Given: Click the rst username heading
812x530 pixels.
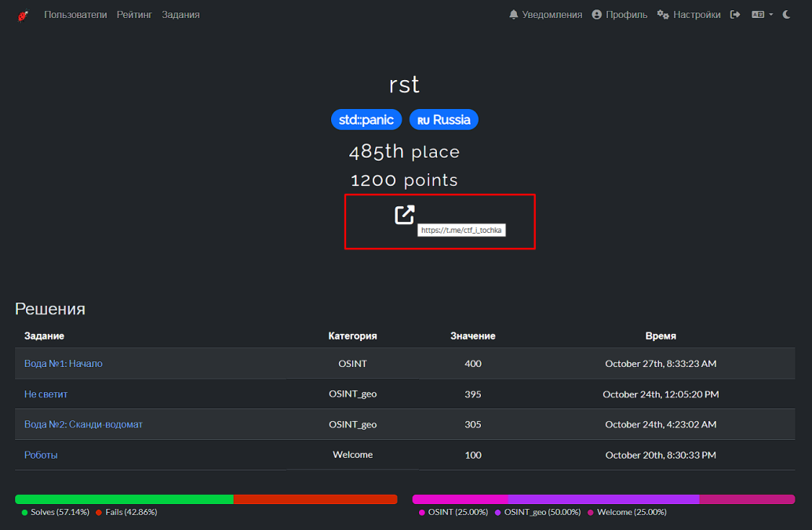Looking at the screenshot, I should pos(404,85).
